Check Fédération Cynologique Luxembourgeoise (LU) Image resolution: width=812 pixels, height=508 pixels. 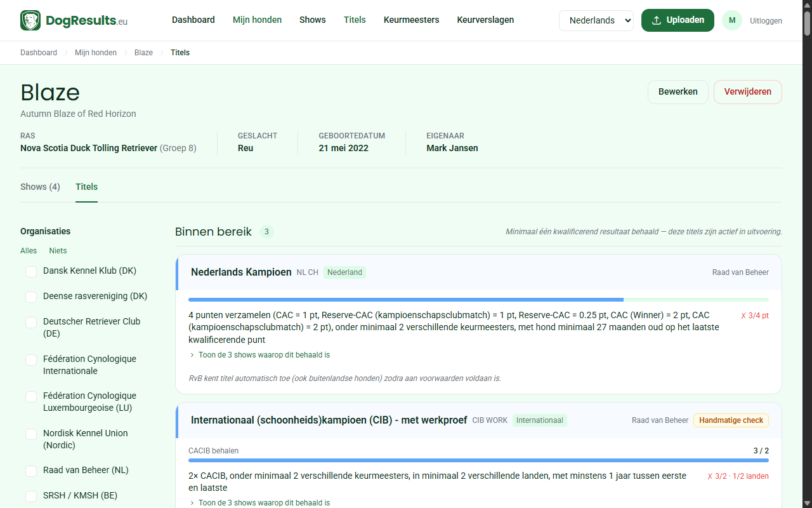pyautogui.click(x=30, y=396)
